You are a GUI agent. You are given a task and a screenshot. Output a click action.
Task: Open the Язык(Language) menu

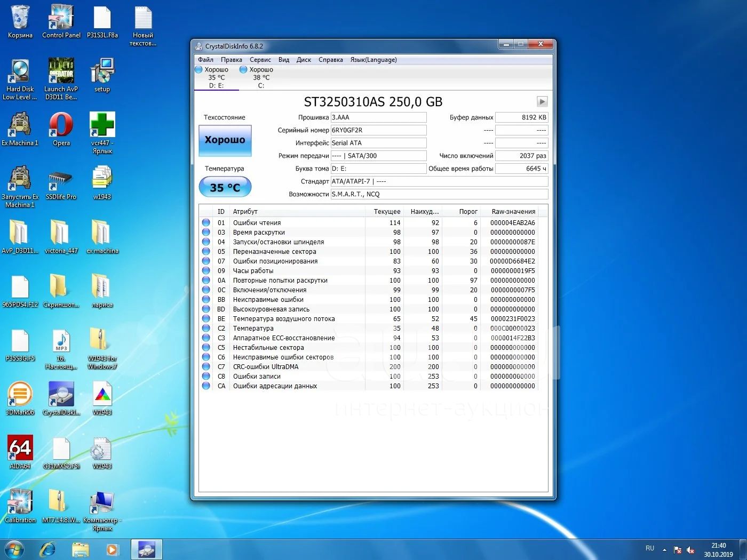tap(373, 60)
